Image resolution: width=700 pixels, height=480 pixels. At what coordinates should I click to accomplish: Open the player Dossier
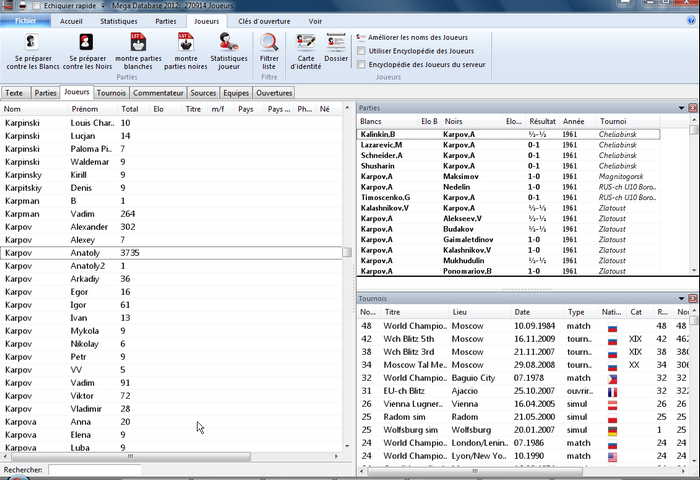336,47
